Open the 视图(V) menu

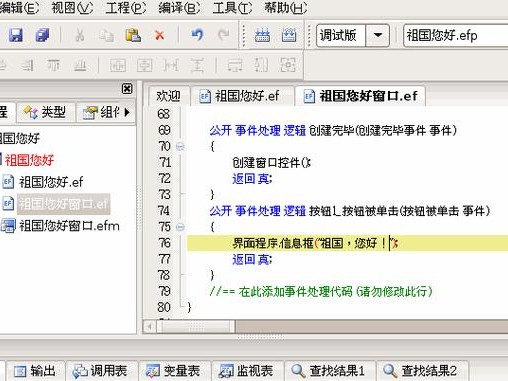(x=72, y=7)
